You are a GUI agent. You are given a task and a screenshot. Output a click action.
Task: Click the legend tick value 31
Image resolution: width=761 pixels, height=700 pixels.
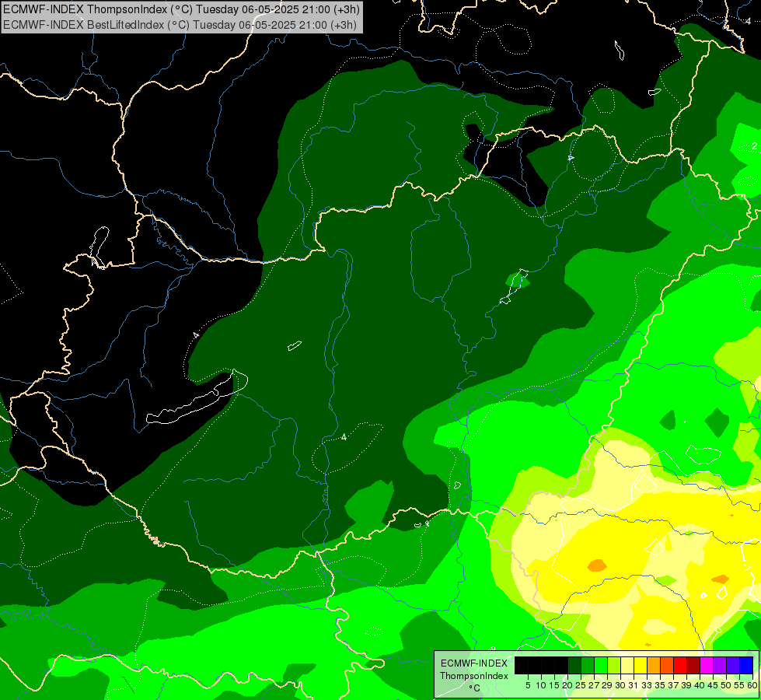634,685
